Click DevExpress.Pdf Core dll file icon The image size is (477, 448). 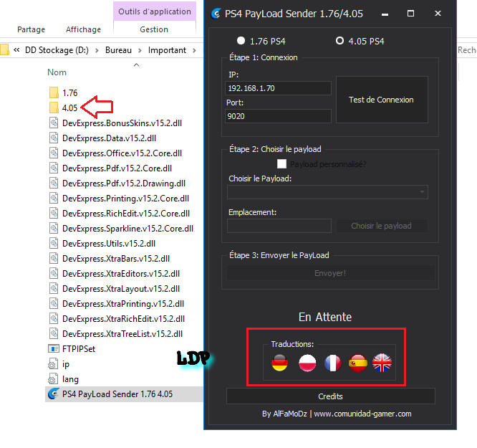54,168
